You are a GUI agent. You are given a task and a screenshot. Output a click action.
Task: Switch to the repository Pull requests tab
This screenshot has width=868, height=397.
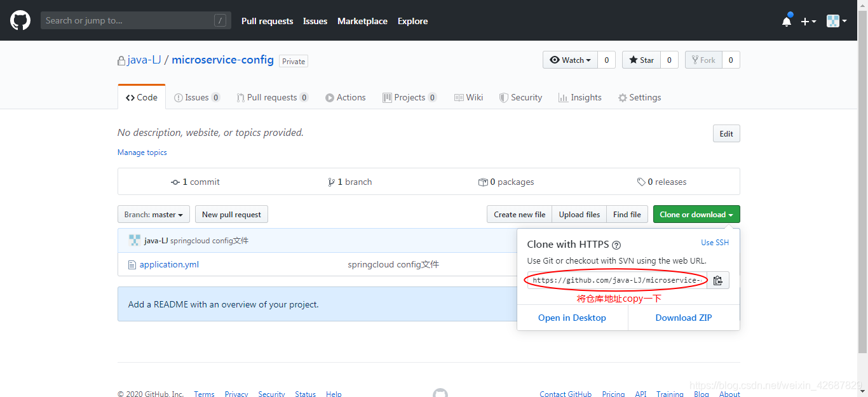click(x=273, y=97)
